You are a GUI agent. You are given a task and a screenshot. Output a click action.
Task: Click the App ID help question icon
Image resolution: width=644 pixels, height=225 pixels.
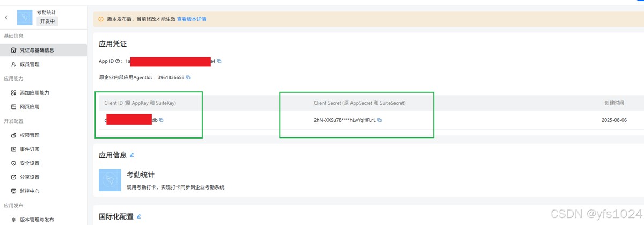pyautogui.click(x=118, y=61)
